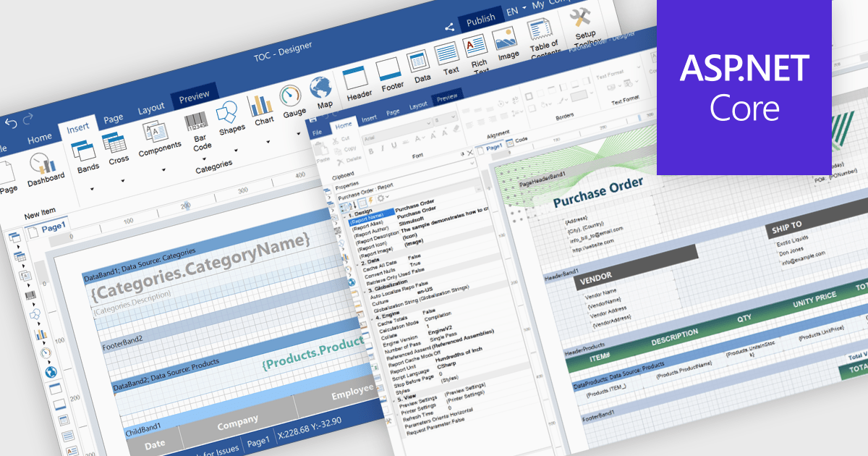Insert an Image component

506,43
